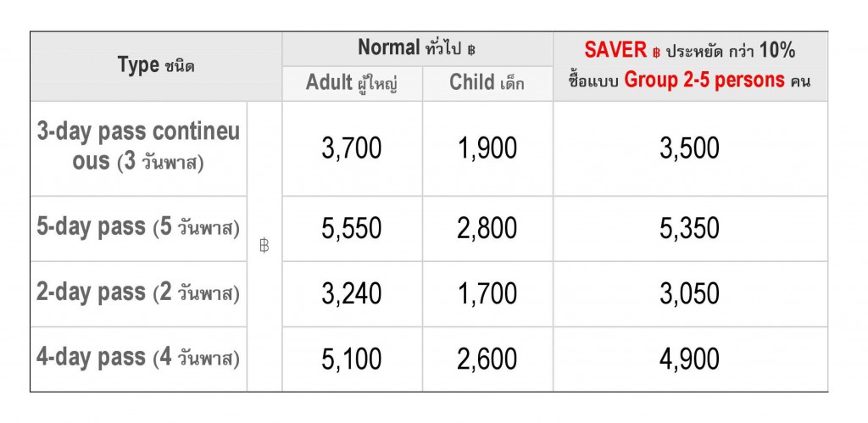This screenshot has height=423, width=868.
Task: Select the 1,900 child price cell
Action: coord(487,148)
